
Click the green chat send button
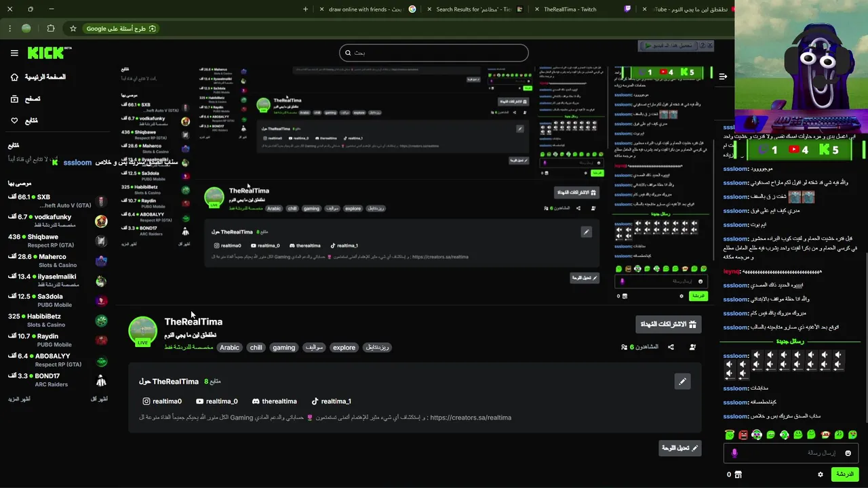pyautogui.click(x=845, y=474)
